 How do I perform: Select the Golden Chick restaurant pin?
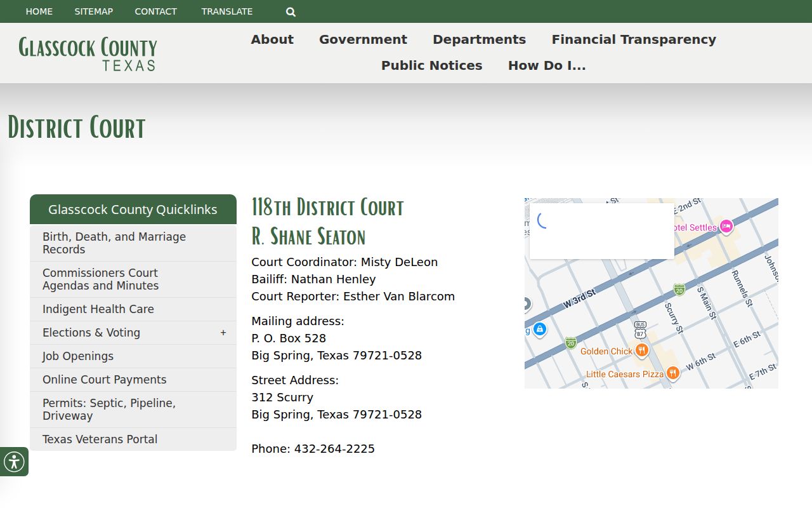click(642, 351)
